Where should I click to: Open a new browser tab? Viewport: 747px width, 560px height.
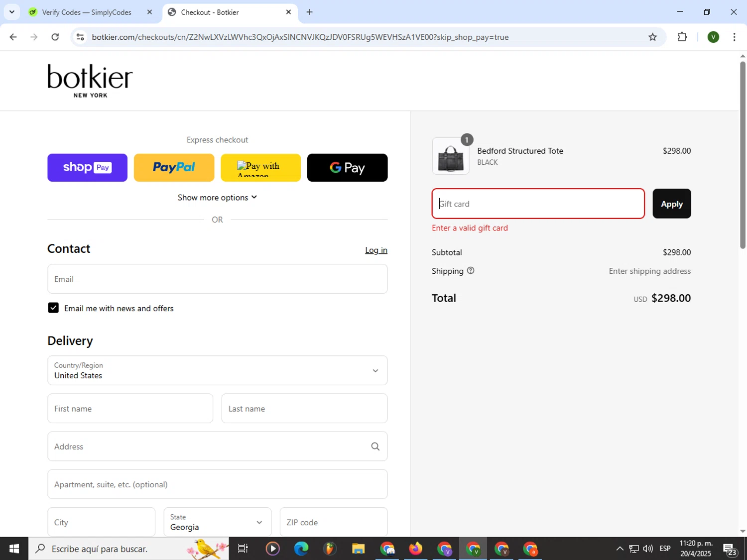pos(310,12)
